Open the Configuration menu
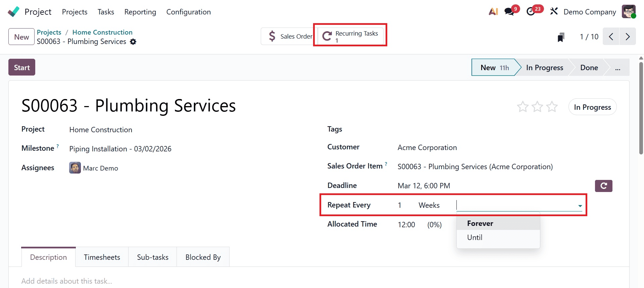Image resolution: width=644 pixels, height=288 pixels. click(x=189, y=12)
